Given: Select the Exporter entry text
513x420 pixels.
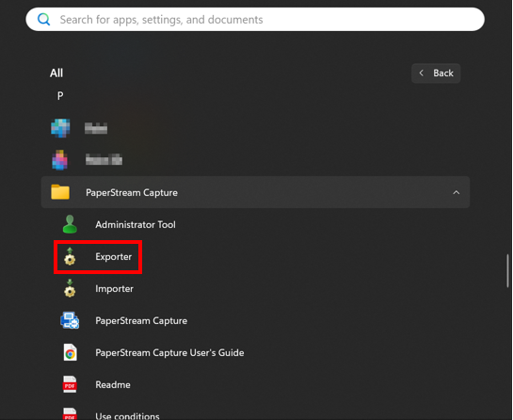Looking at the screenshot, I should (x=113, y=257).
